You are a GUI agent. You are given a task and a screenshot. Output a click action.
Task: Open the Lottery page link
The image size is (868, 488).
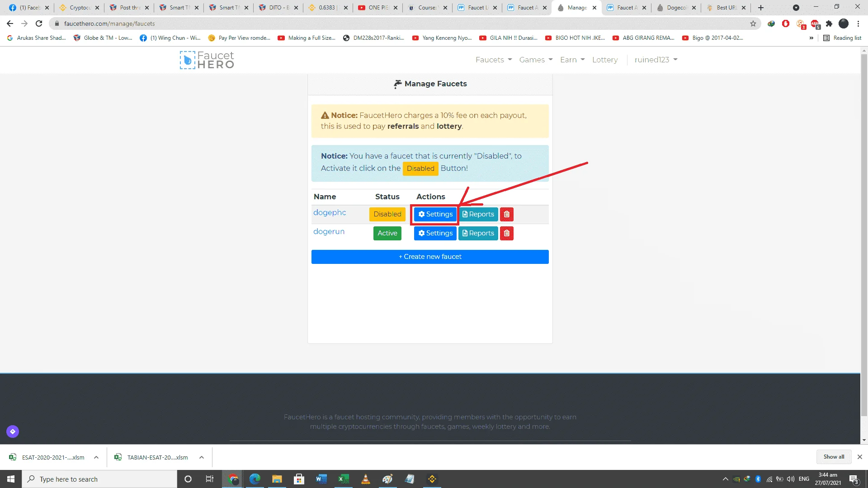pyautogui.click(x=605, y=60)
